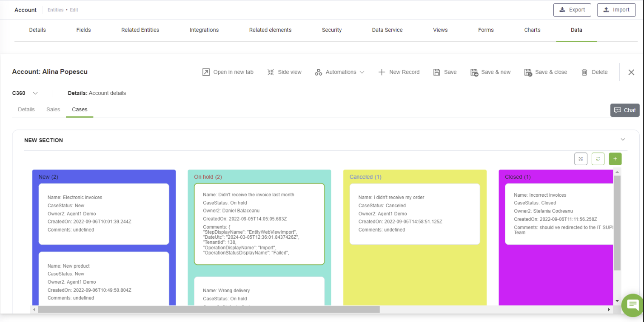The image size is (644, 322).
Task: Switch to the Sales tab
Action: tap(53, 110)
